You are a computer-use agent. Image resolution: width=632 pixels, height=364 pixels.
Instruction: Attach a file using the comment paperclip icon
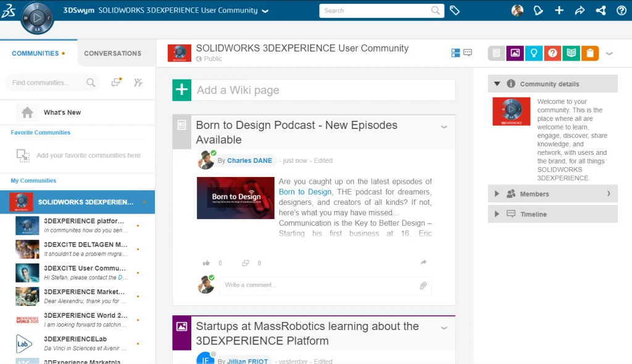tap(424, 285)
